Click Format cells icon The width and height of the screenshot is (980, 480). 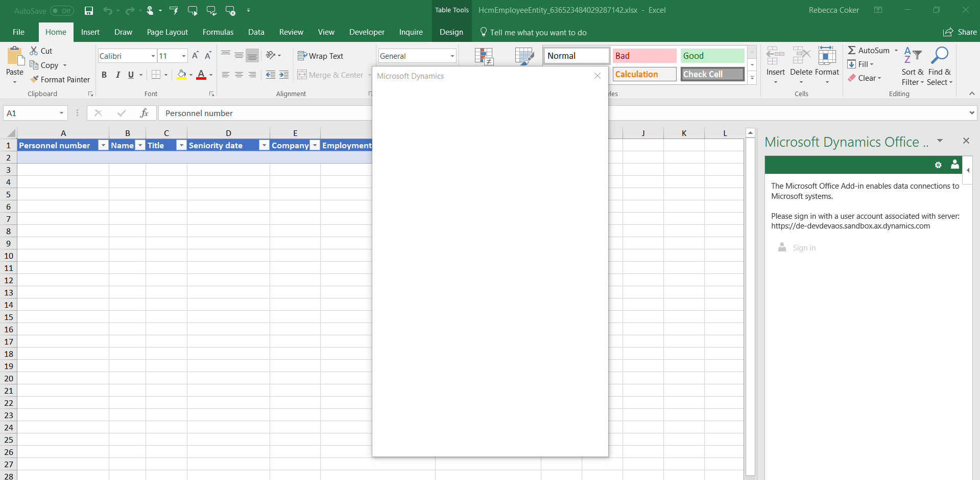click(827, 55)
